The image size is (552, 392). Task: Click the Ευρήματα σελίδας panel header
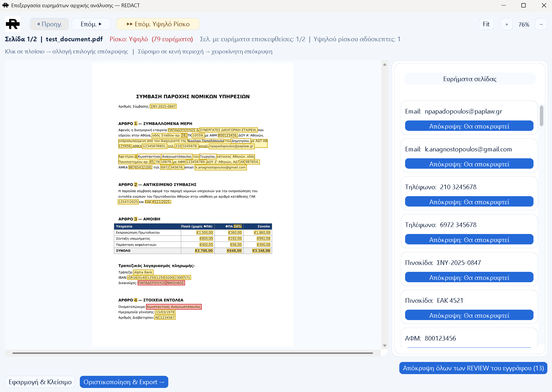[470, 79]
